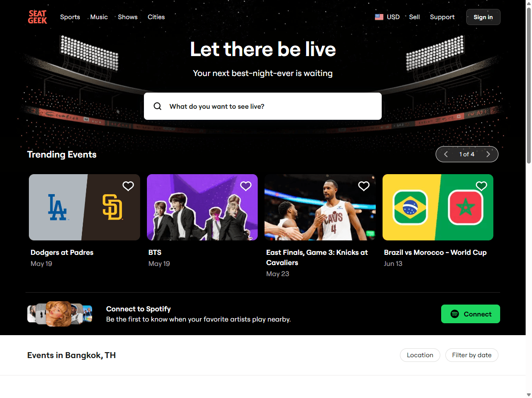Favorite the Brazil vs Morocco heart
Screen dimensions: 532x398
coord(481,186)
